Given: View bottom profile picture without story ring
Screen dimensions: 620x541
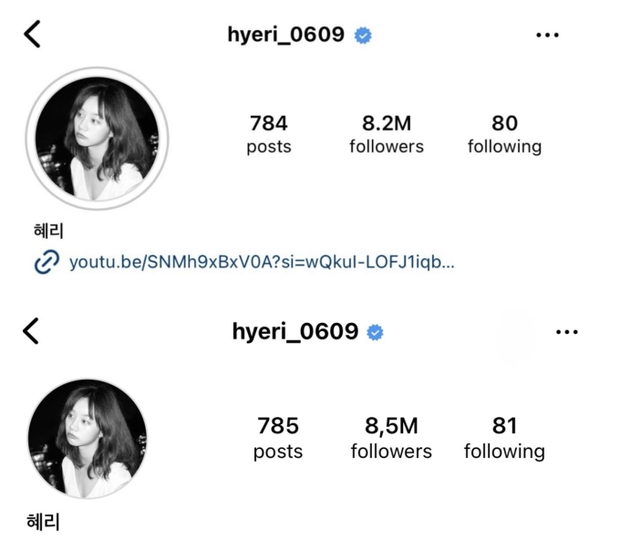Looking at the screenshot, I should click(x=87, y=438).
